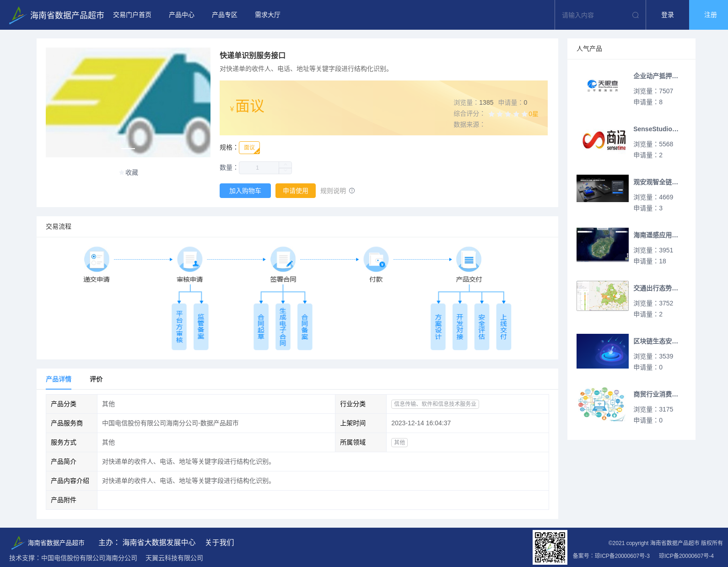Click the 安全评估 sub-step box
The width and height of the screenshot is (728, 567).
coord(482,327)
